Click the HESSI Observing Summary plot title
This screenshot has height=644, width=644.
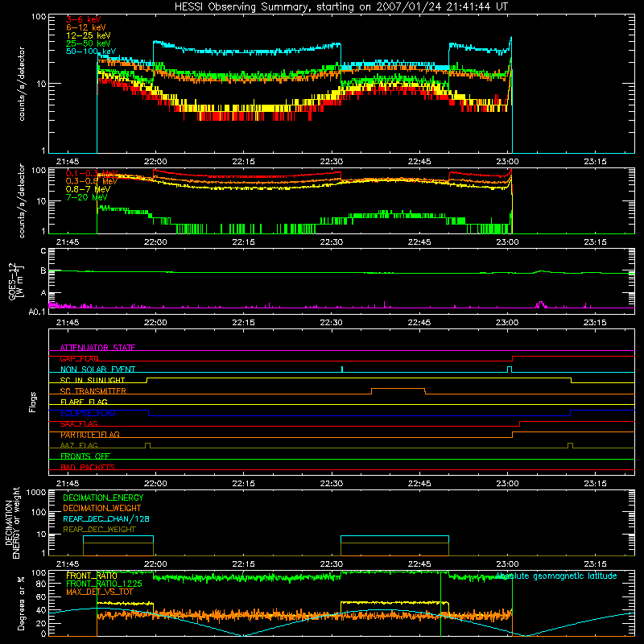point(341,7)
